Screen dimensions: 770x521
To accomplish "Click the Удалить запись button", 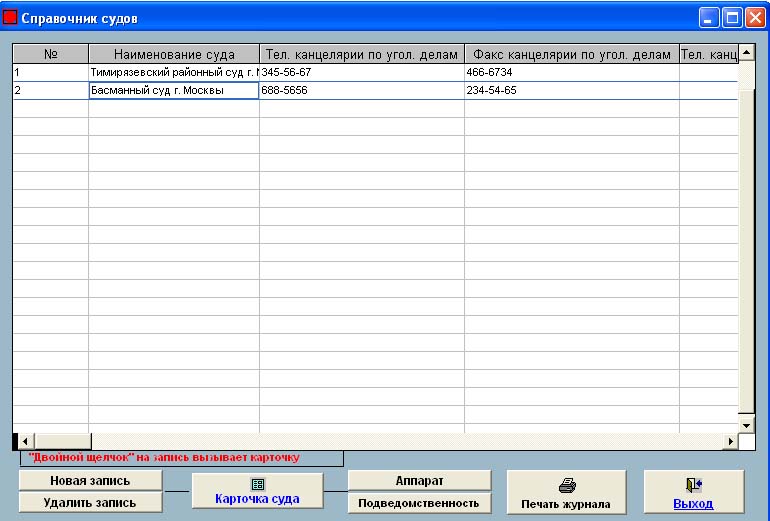I will pyautogui.click(x=90, y=503).
